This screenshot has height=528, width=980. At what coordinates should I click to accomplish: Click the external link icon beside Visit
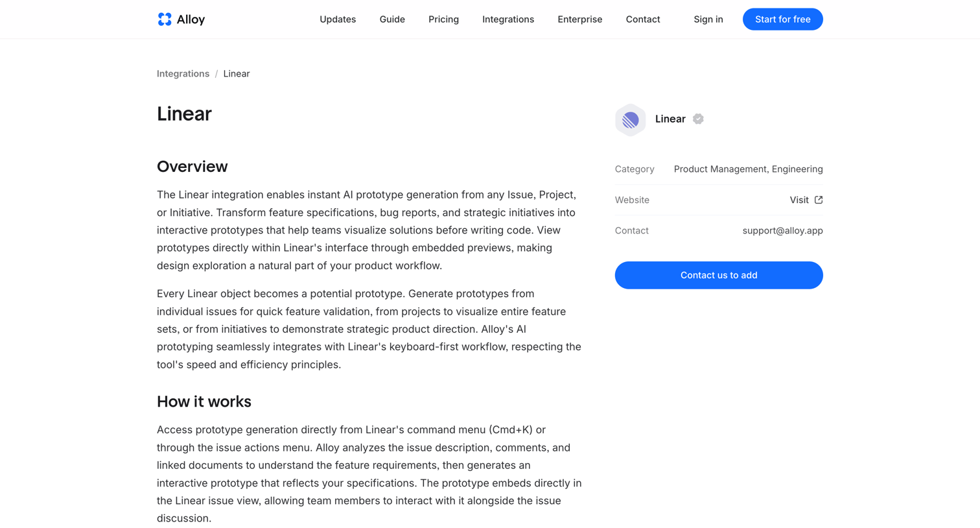[x=819, y=200]
